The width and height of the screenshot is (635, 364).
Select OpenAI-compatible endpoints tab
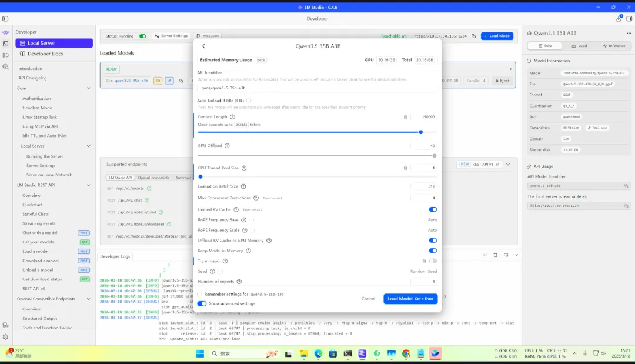coord(153,178)
